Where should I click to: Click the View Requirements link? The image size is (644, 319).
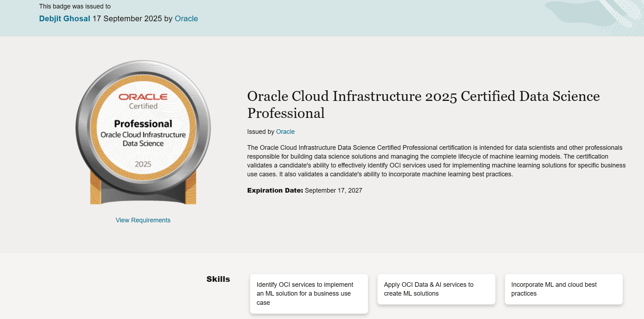(x=143, y=220)
